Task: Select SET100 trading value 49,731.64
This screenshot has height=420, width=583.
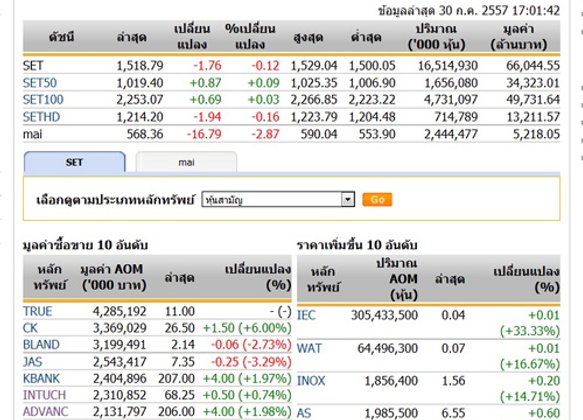Action: coord(533,100)
